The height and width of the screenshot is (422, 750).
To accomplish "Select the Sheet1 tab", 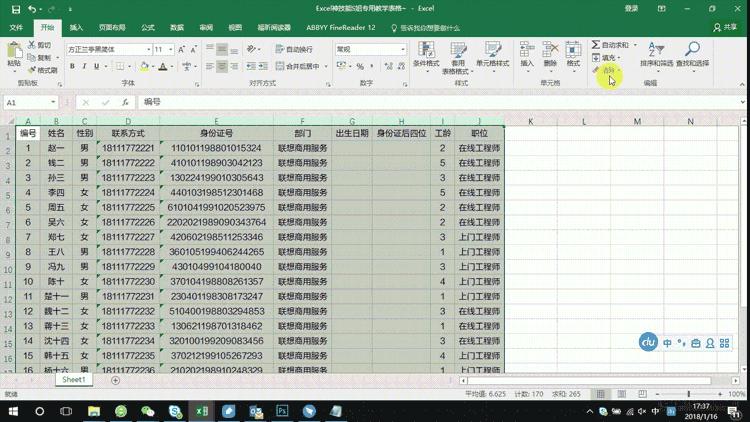I will [x=74, y=379].
